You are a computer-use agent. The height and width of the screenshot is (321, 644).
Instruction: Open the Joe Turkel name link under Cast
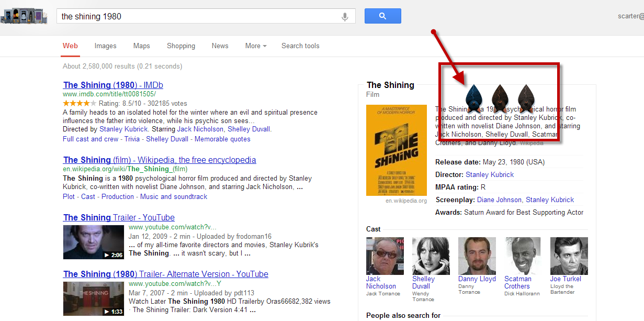(x=566, y=279)
